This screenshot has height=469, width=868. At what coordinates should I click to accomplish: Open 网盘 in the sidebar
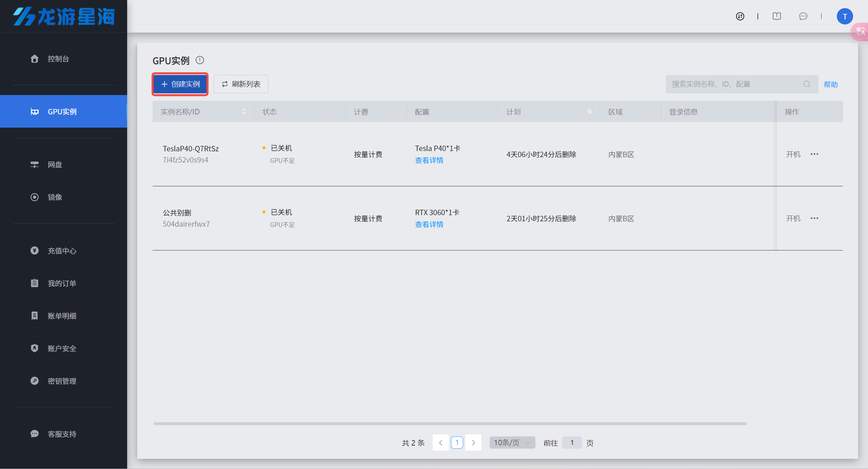point(55,165)
